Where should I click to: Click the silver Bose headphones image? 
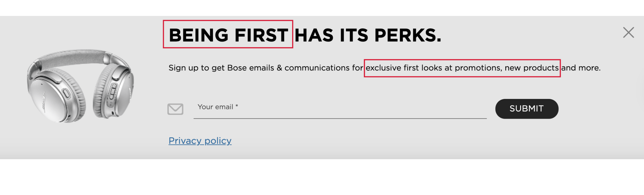80,85
